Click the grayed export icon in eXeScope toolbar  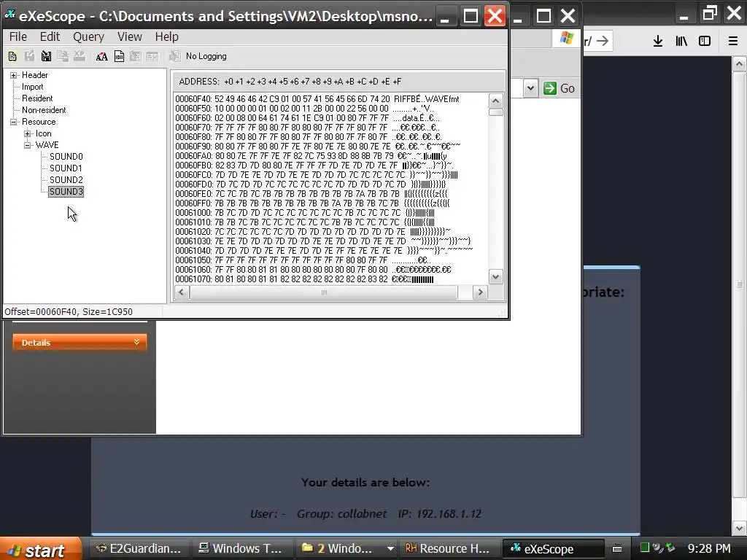pos(29,57)
